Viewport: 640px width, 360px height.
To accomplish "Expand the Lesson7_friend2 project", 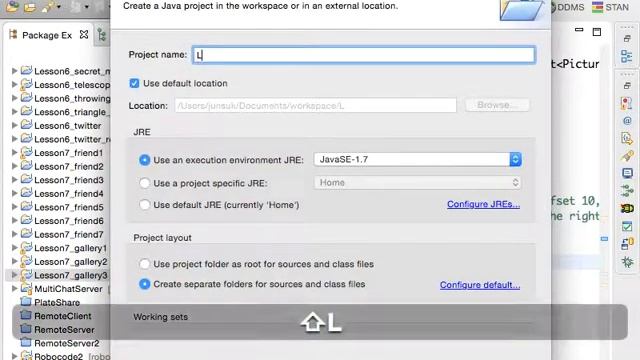I will (14, 166).
